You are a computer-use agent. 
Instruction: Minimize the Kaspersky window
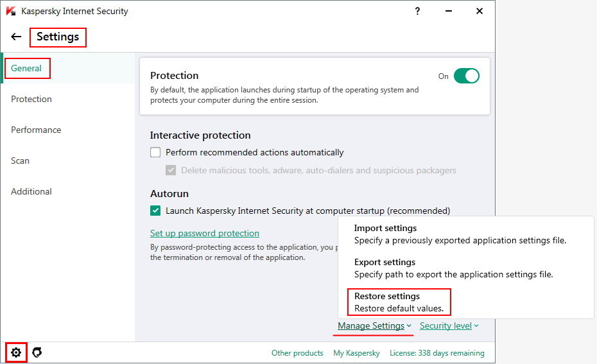448,11
